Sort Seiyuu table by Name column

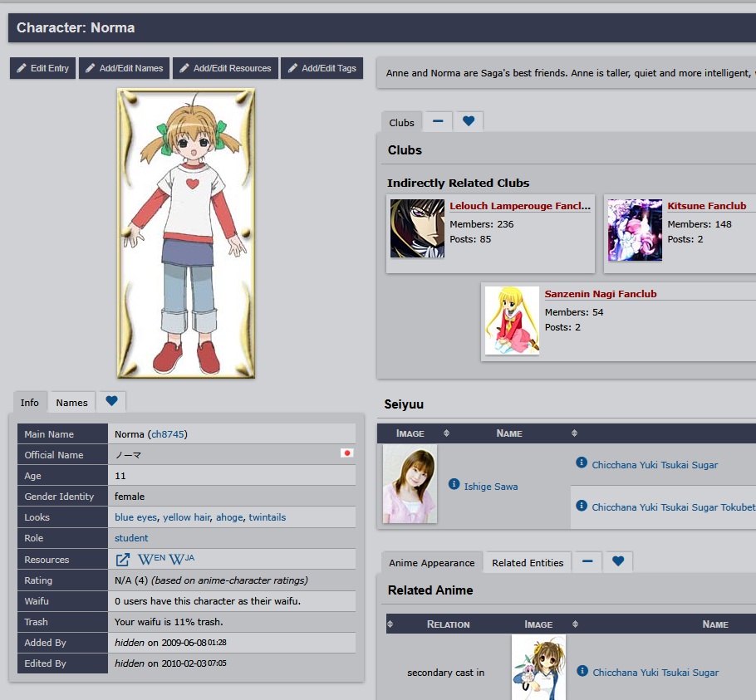click(515, 433)
